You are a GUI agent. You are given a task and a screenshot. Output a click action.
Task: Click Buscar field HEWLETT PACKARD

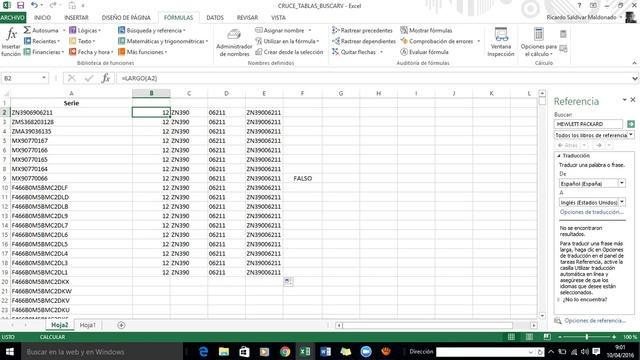(x=588, y=124)
